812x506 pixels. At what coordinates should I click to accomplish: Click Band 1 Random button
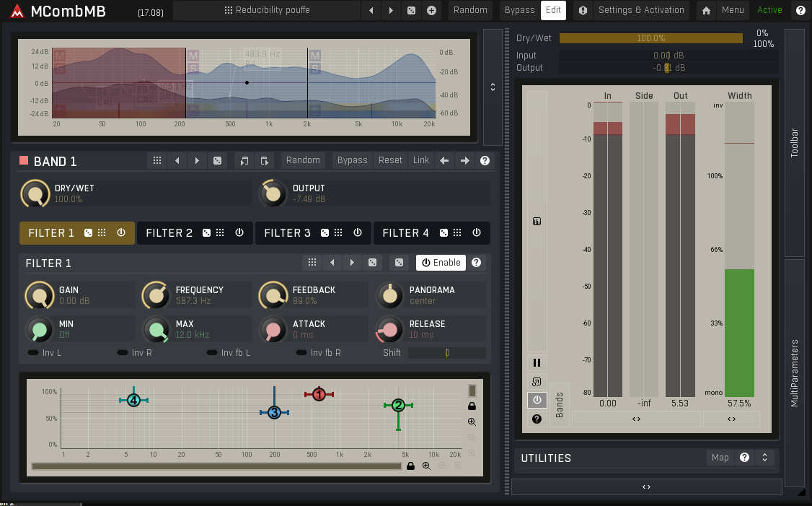(303, 160)
